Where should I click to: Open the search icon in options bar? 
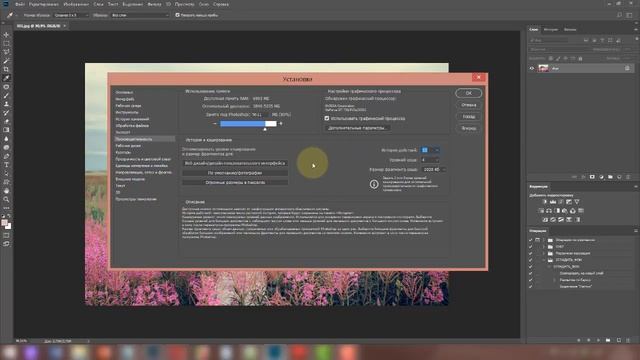pyautogui.click(x=619, y=15)
